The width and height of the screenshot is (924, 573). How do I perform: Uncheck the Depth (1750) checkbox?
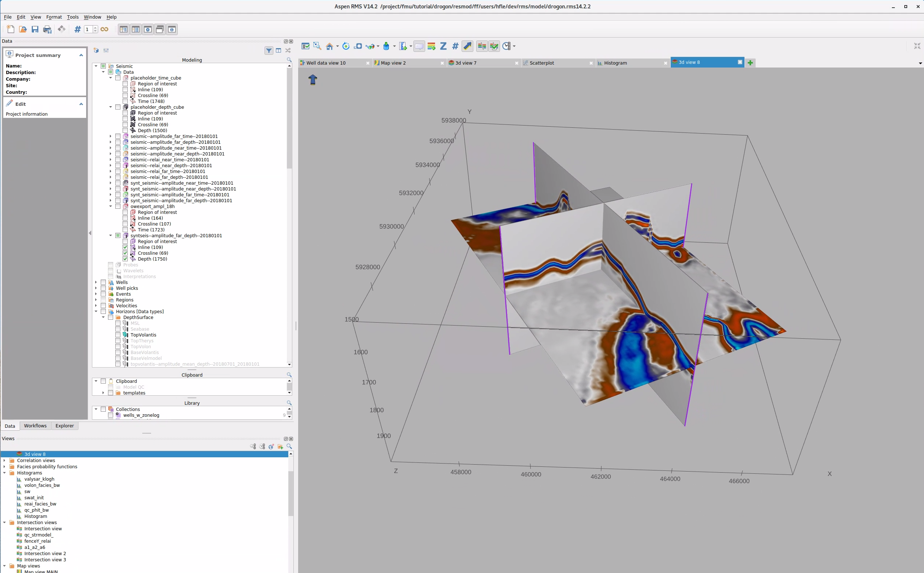click(x=126, y=259)
